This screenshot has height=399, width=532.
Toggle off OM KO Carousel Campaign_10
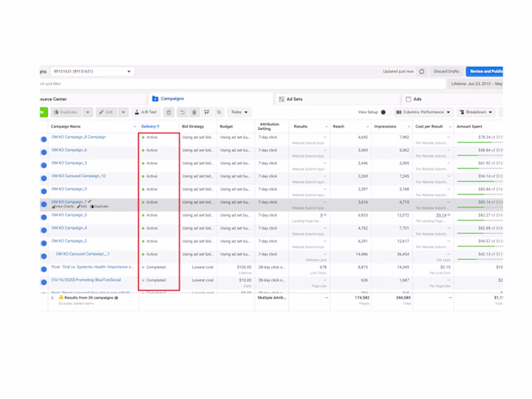click(x=44, y=178)
